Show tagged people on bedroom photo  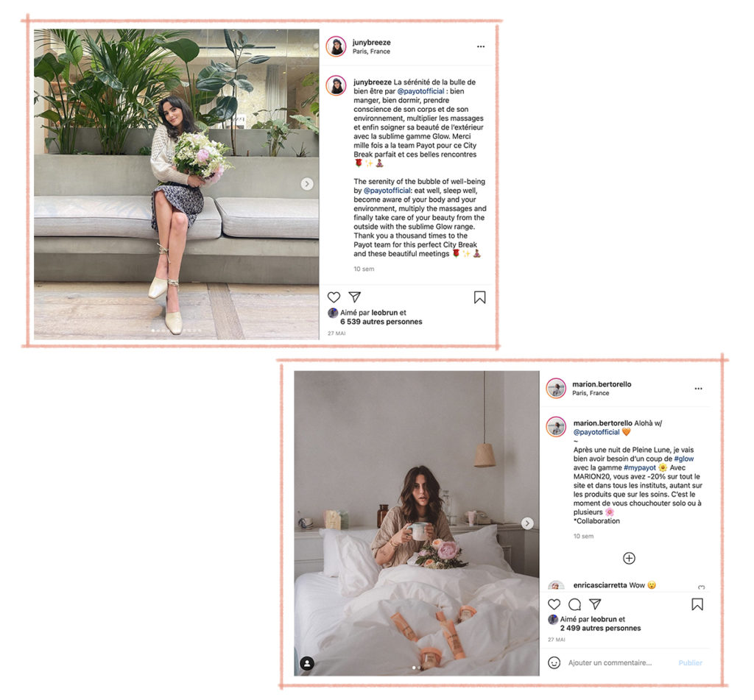(307, 663)
